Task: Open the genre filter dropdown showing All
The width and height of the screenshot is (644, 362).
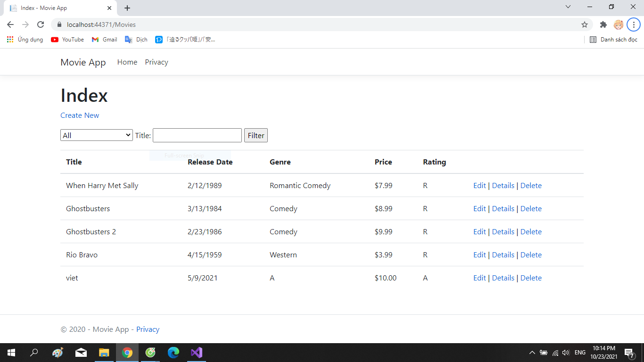Action: 96,135
